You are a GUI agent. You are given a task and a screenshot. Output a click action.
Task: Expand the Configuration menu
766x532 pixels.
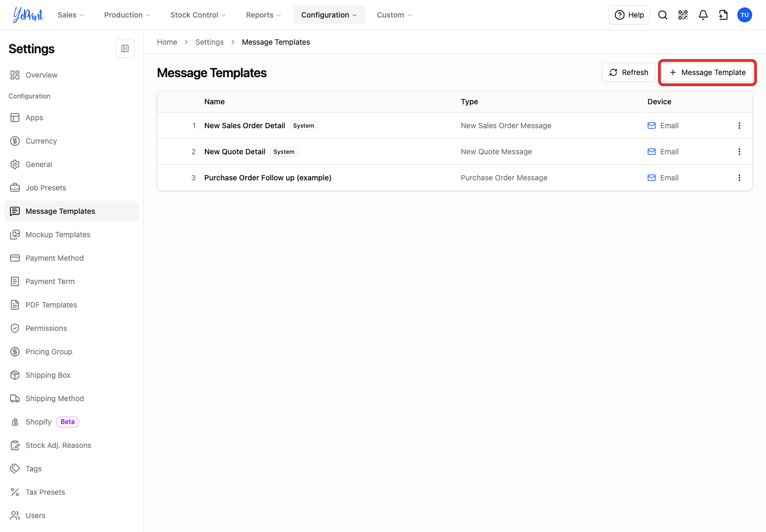[x=329, y=15]
